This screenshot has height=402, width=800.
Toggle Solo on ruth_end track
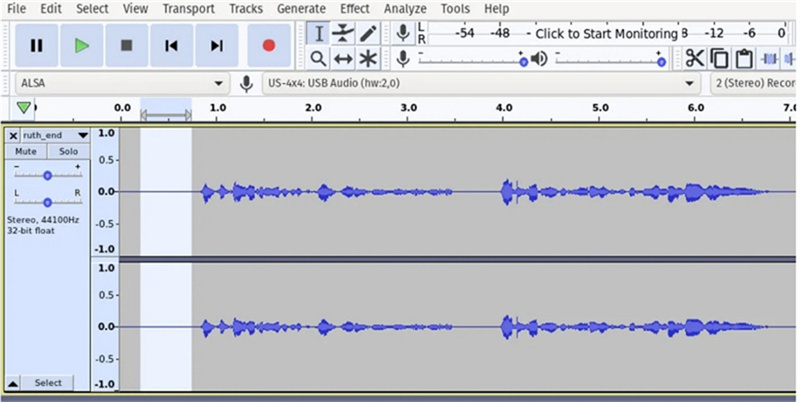pyautogui.click(x=68, y=152)
